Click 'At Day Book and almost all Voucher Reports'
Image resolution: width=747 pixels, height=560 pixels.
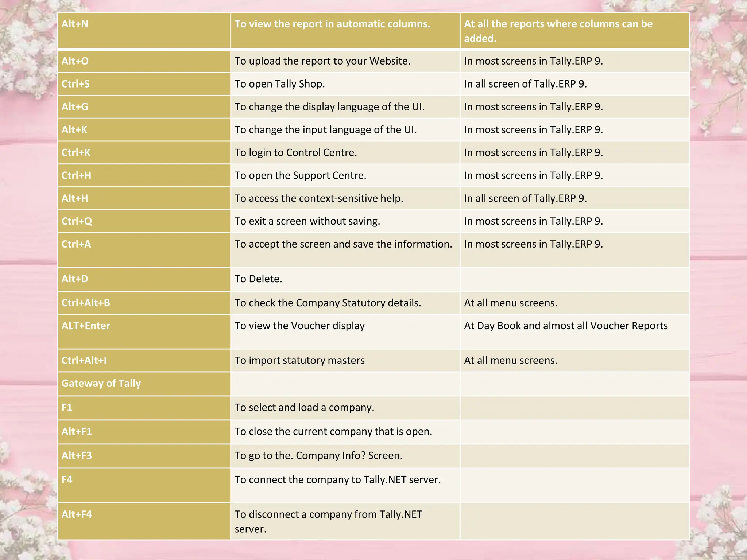pos(566,326)
